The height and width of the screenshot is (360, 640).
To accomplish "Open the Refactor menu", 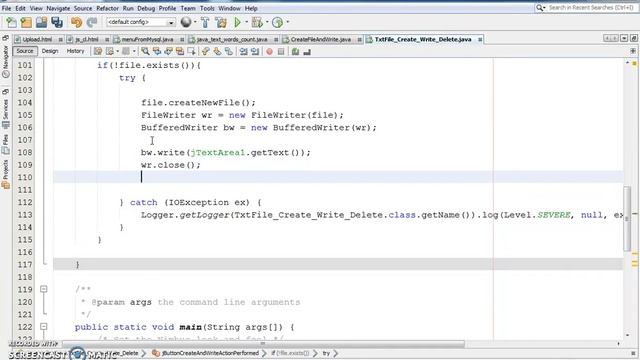I will (107, 8).
